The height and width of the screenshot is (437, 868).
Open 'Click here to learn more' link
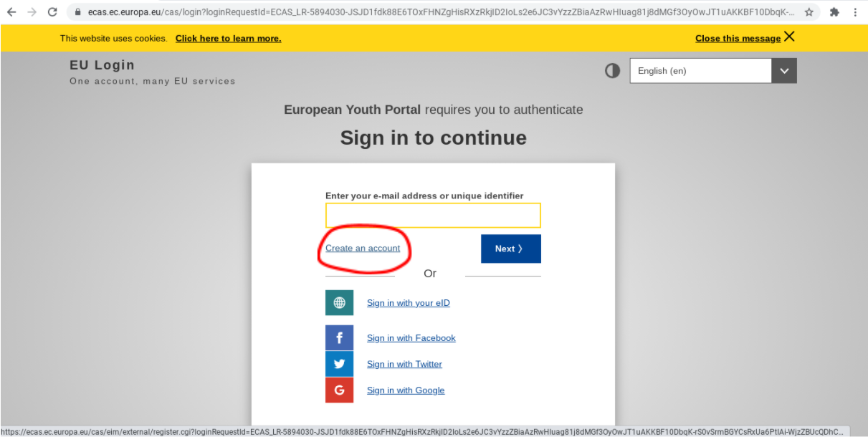(228, 39)
